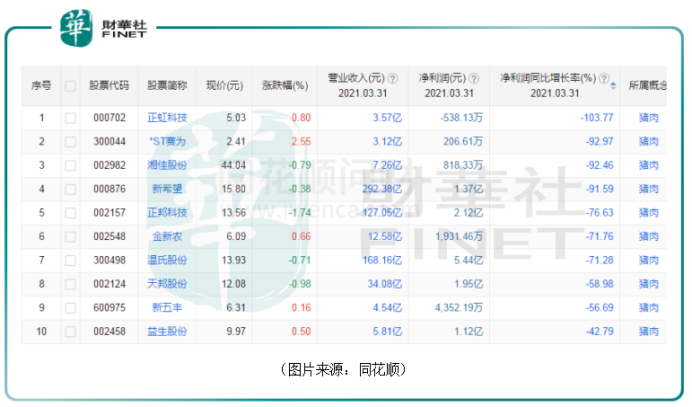Check the box for row 002458
692x407 pixels.
tap(70, 332)
